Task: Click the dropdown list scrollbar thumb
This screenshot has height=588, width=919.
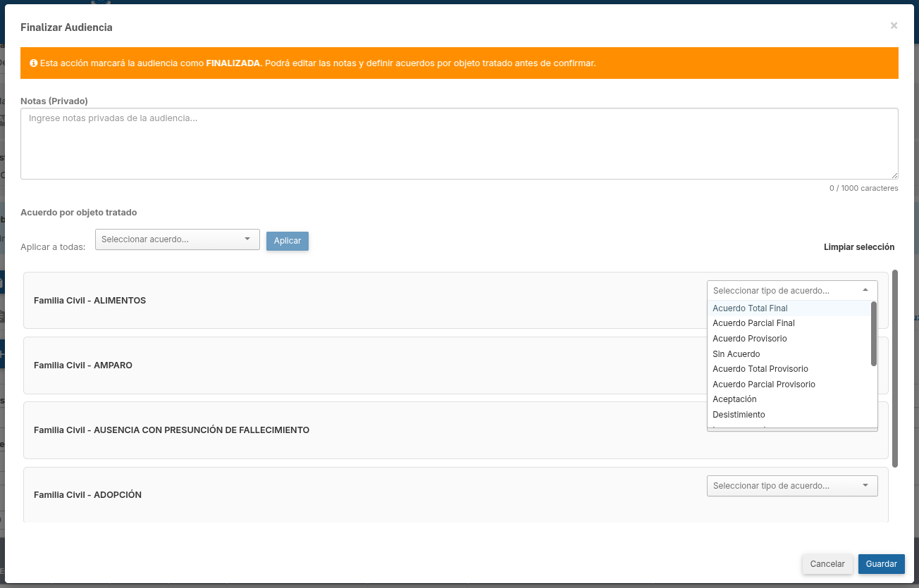Action: 874,334
